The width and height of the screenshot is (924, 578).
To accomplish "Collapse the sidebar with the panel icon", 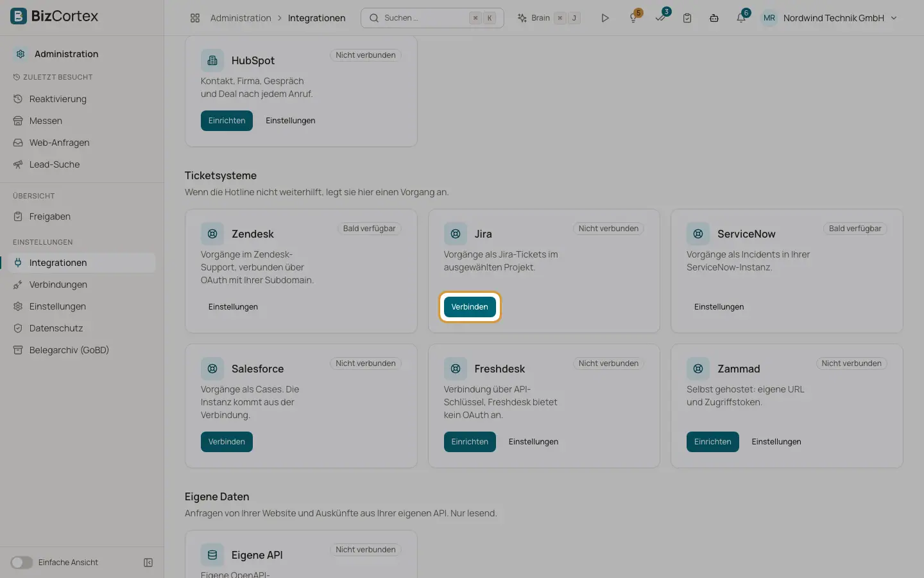I will pos(148,563).
